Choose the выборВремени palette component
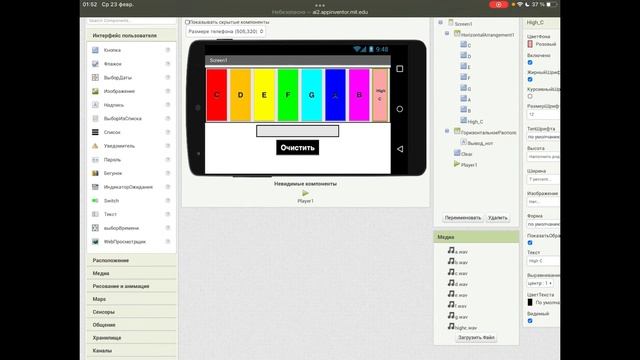The image size is (640, 360). coord(121,228)
